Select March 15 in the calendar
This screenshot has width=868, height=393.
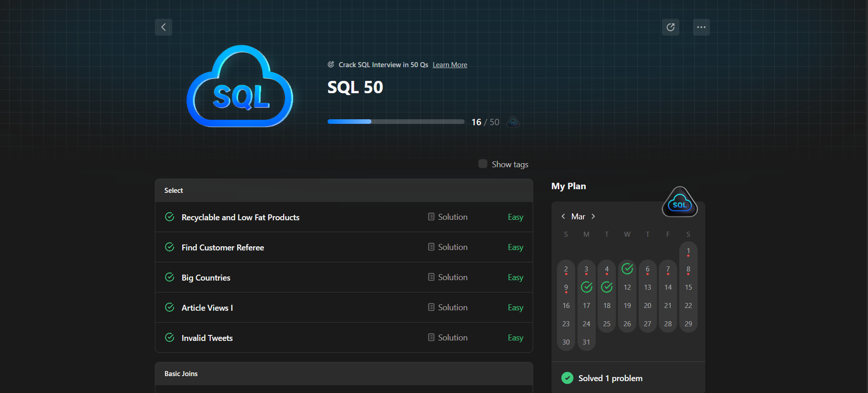[x=688, y=287]
